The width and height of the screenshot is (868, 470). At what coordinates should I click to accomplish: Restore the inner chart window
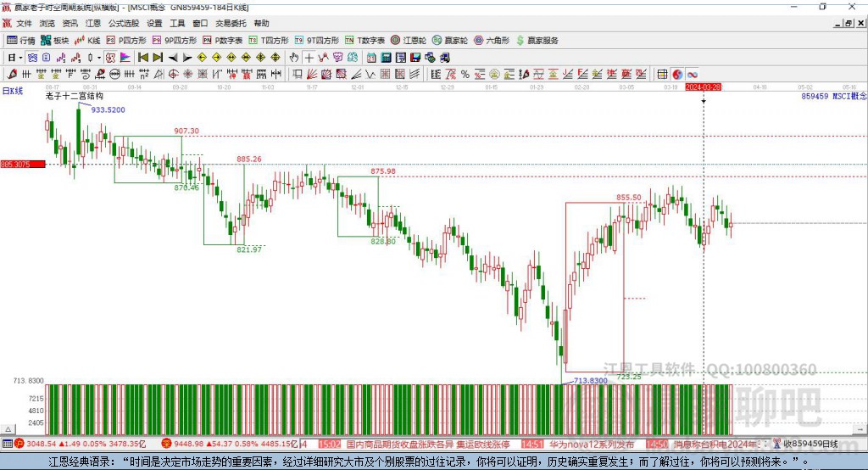pyautogui.click(x=849, y=23)
